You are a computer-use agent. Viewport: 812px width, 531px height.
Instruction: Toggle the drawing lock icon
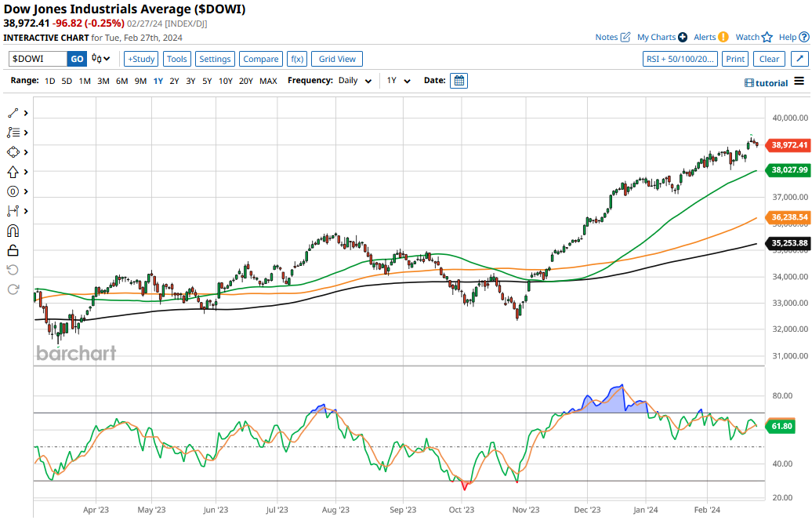13,250
